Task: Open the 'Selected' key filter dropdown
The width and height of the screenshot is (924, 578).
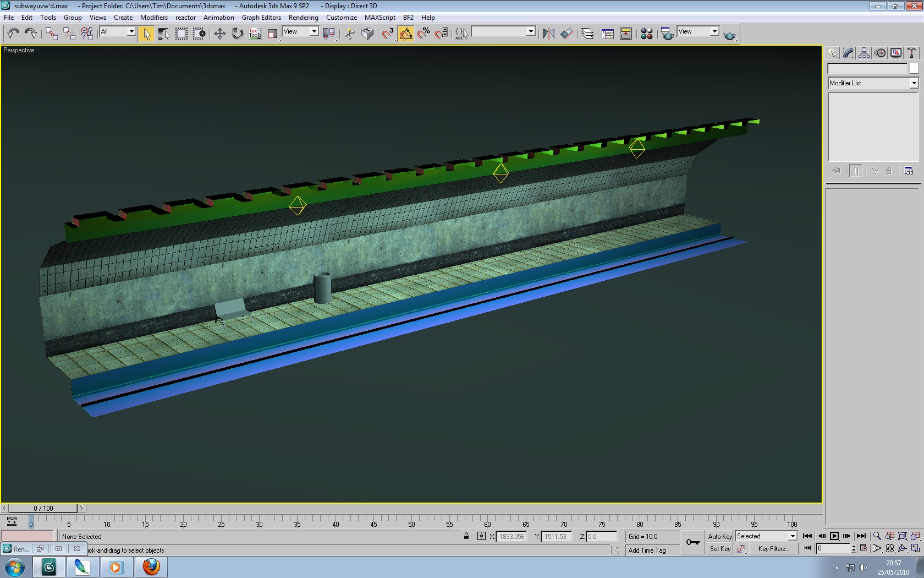Action: click(x=793, y=536)
